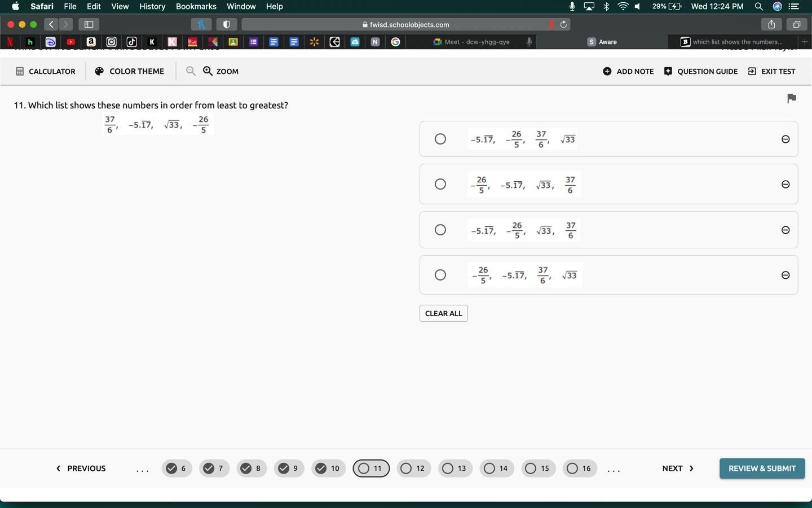Select answer starting −5.17, −26/5, 37/6

440,139
